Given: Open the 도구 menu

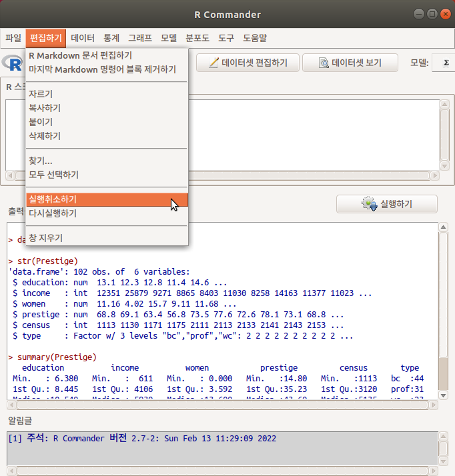Looking at the screenshot, I should pyautogui.click(x=226, y=38).
